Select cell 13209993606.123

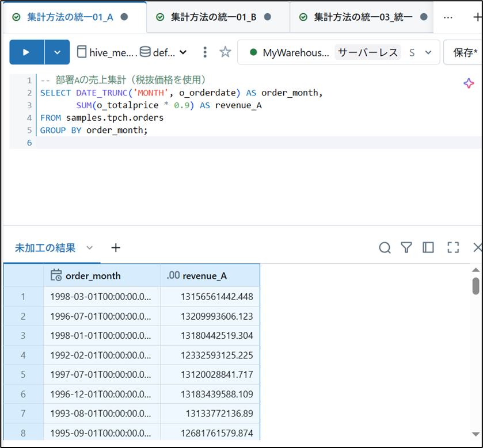point(210,316)
